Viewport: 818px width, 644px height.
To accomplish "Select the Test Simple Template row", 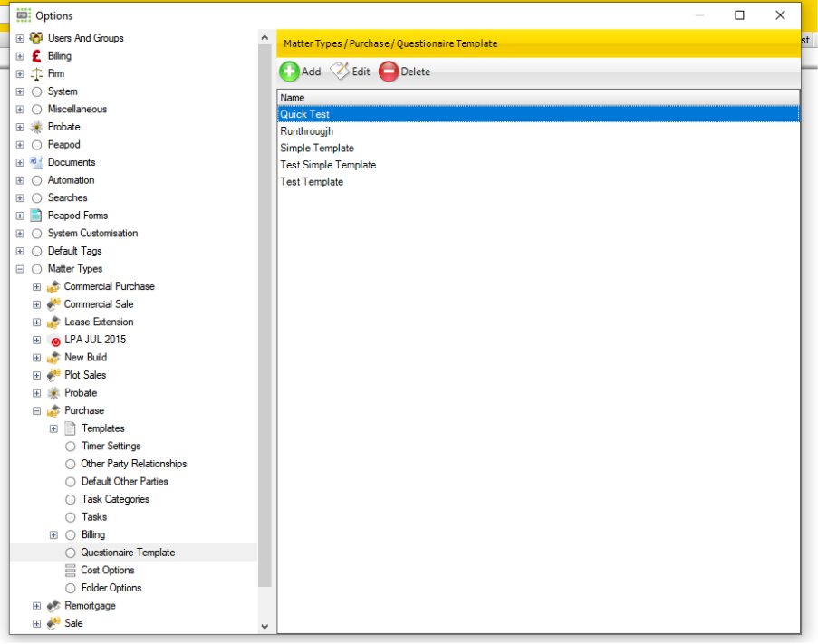I will [x=538, y=165].
